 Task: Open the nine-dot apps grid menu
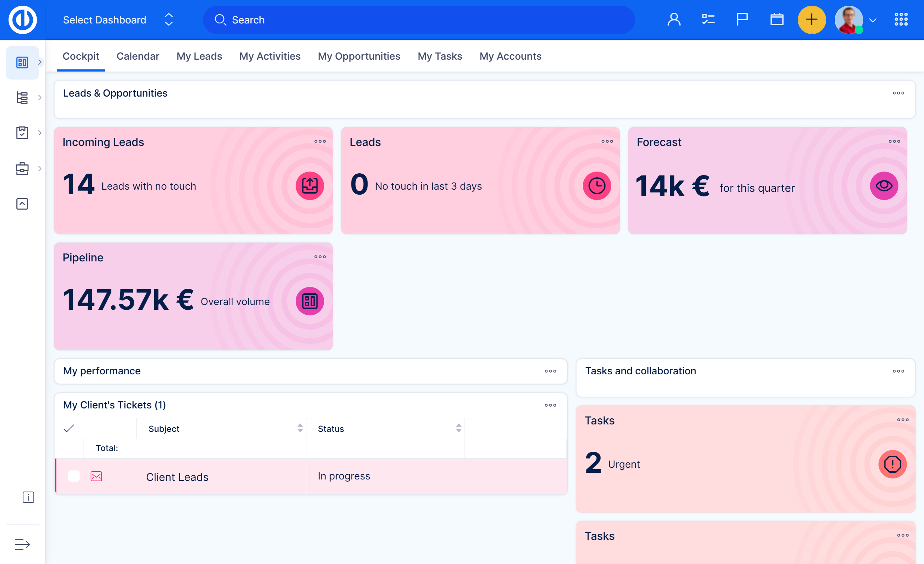point(901,20)
